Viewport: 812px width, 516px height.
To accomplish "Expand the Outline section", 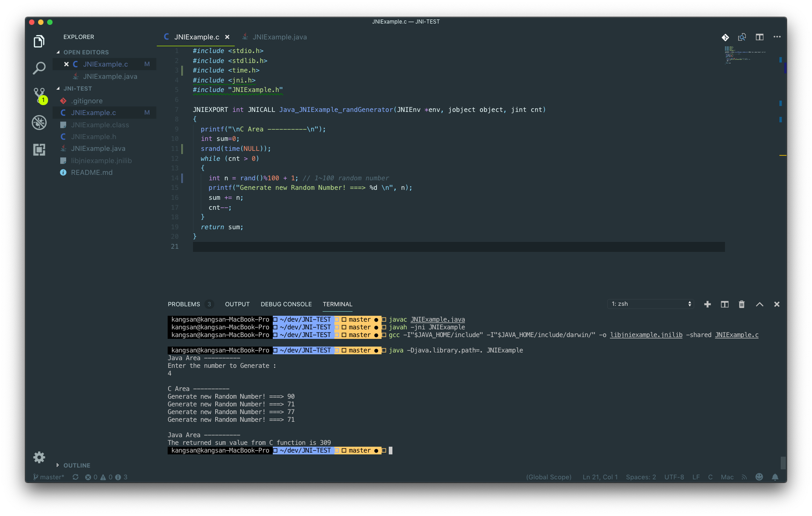I will 73,465.
